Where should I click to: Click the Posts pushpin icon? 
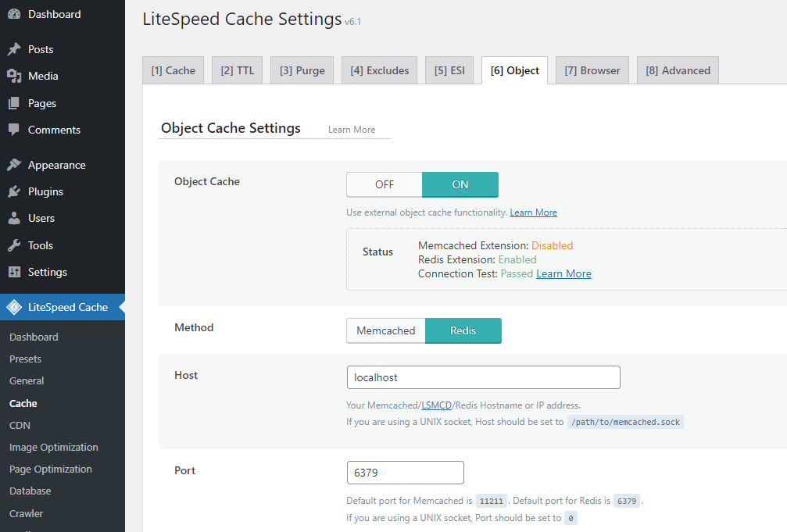[x=14, y=49]
